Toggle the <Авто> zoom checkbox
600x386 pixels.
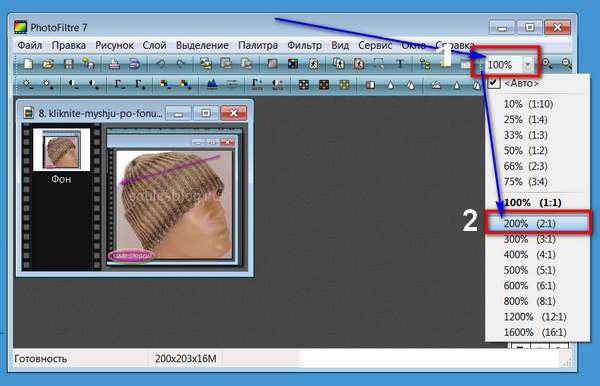coord(494,83)
